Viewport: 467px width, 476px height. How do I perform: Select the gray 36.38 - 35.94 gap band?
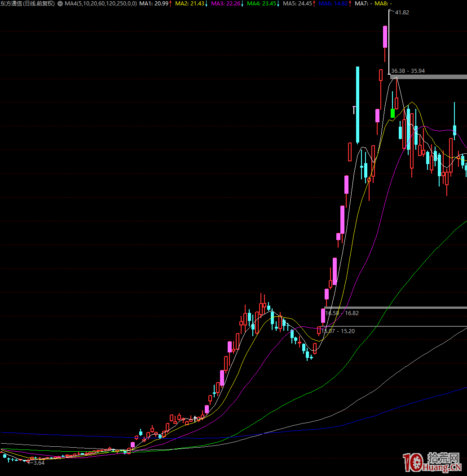(428, 77)
